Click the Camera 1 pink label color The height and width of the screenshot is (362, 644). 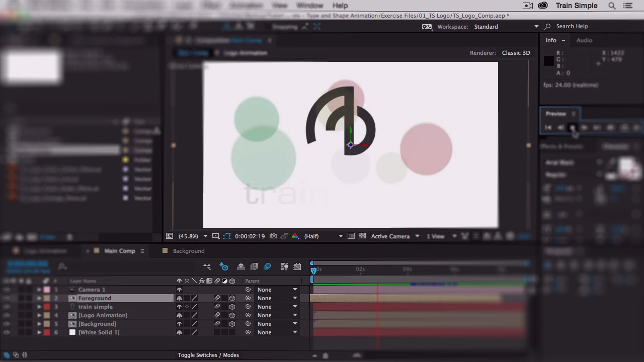tap(47, 290)
